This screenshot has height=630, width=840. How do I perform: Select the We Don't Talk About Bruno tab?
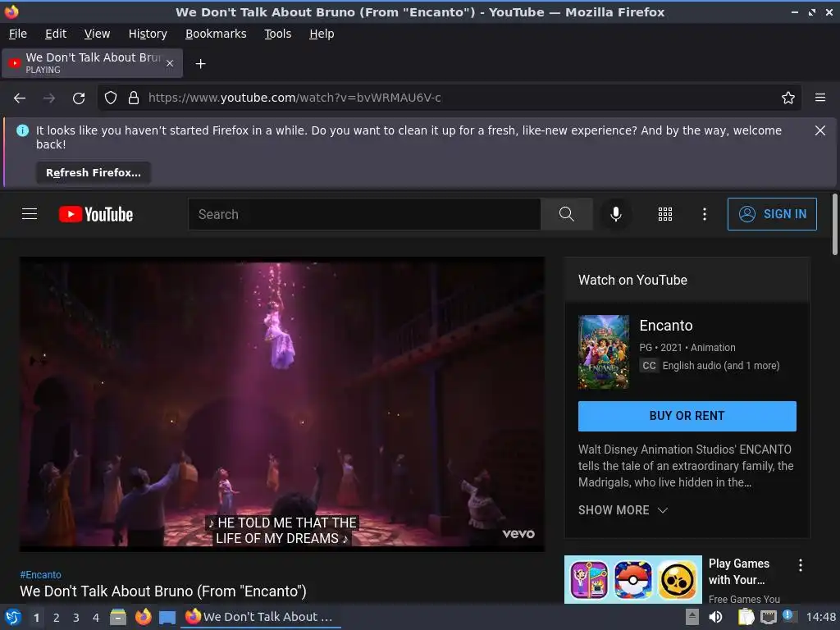click(92, 63)
